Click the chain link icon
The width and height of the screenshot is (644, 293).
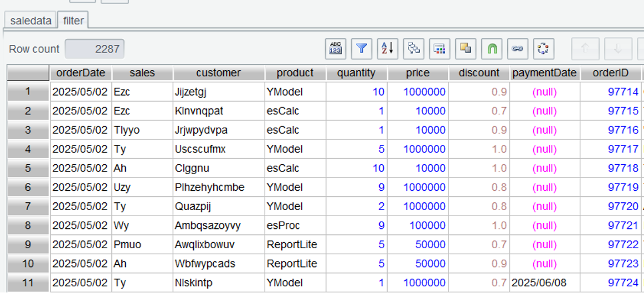(x=518, y=49)
